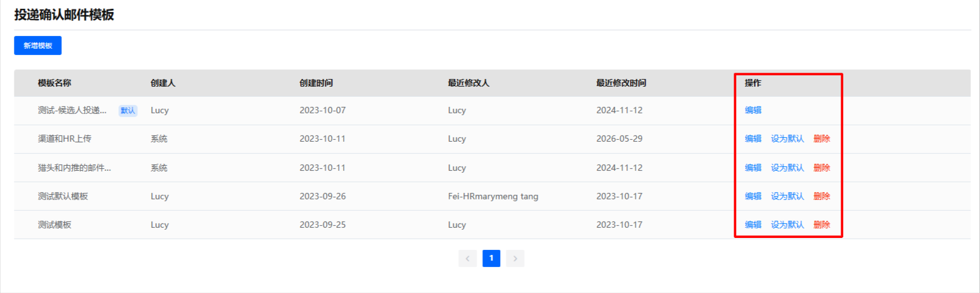Viewport: 980px width, 293px height.
Task: Set 测试默认模板 as default
Action: pos(787,196)
